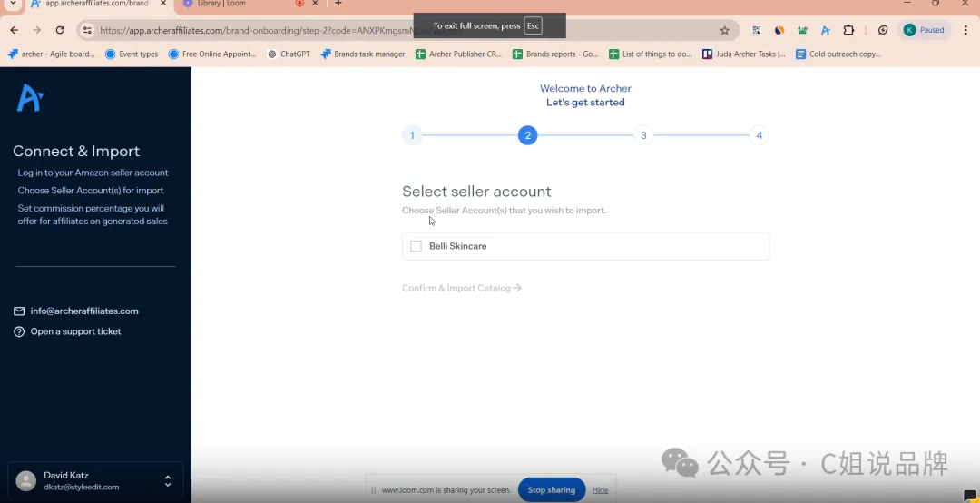The width and height of the screenshot is (980, 503).
Task: Click the green extension icon
Action: pyautogui.click(x=802, y=30)
